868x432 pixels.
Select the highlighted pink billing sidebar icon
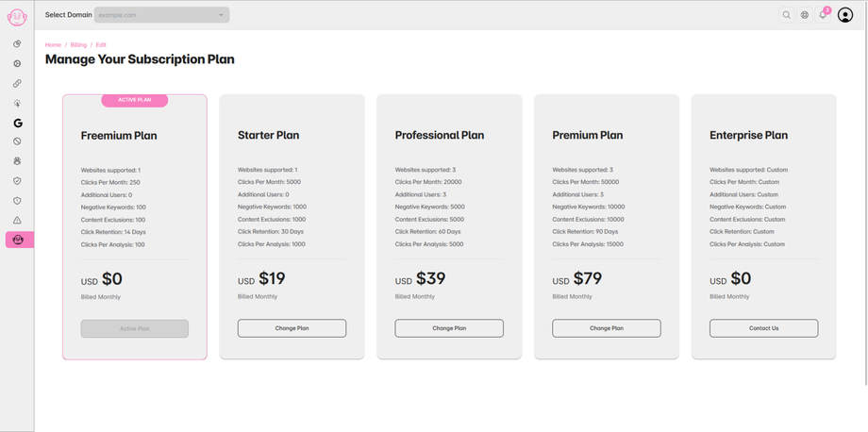point(18,241)
